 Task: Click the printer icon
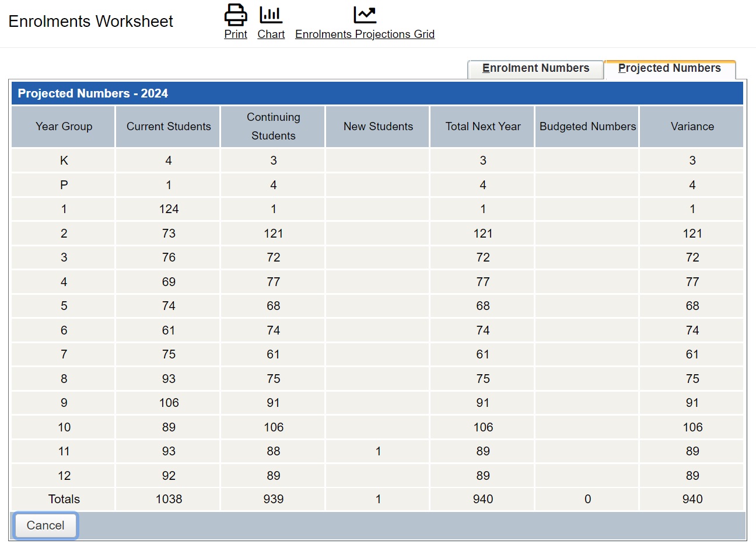[x=236, y=15]
